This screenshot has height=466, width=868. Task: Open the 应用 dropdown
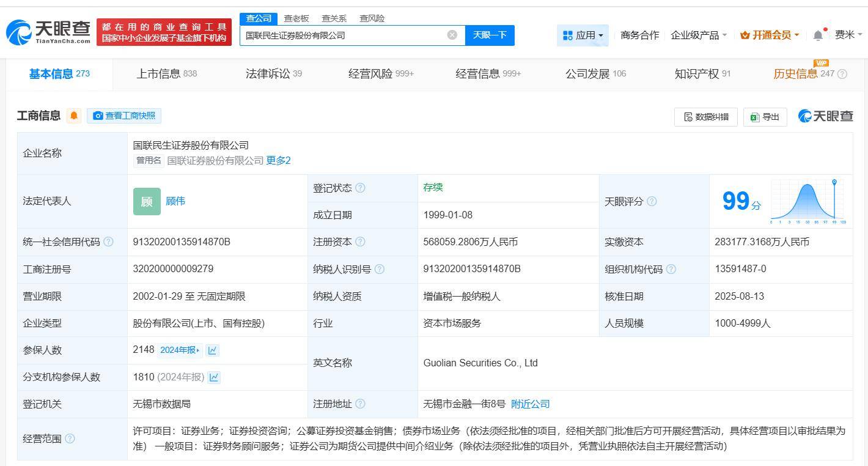[583, 35]
